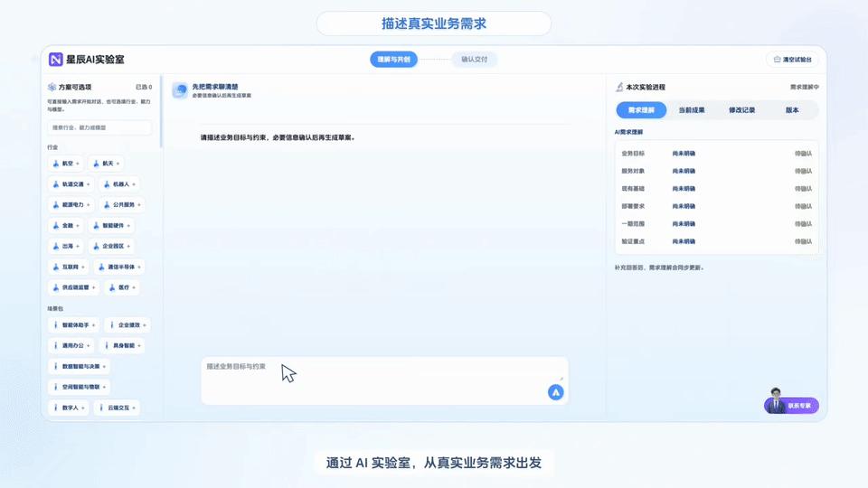The image size is (868, 488).
Task: Switch to the 版本 tab
Action: click(x=792, y=110)
